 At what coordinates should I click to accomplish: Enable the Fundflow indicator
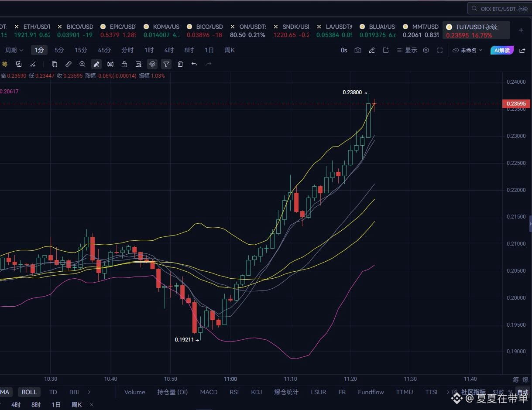click(371, 392)
